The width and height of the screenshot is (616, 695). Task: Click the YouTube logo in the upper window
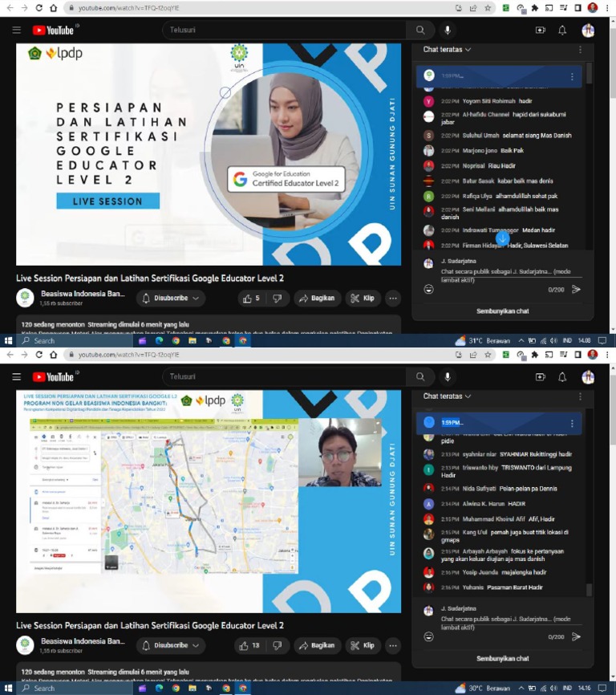[x=54, y=30]
